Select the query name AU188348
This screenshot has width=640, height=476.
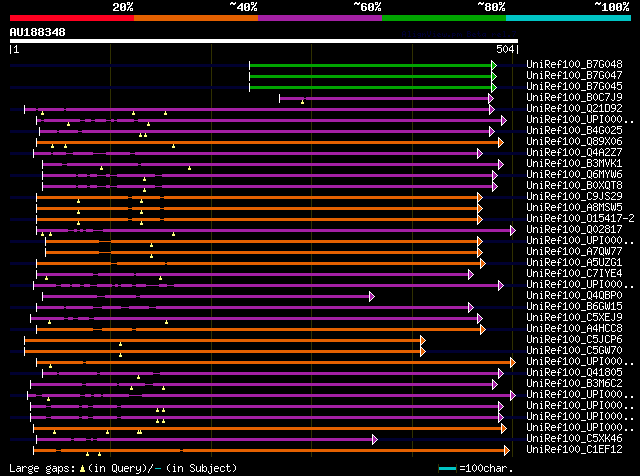pos(38,32)
